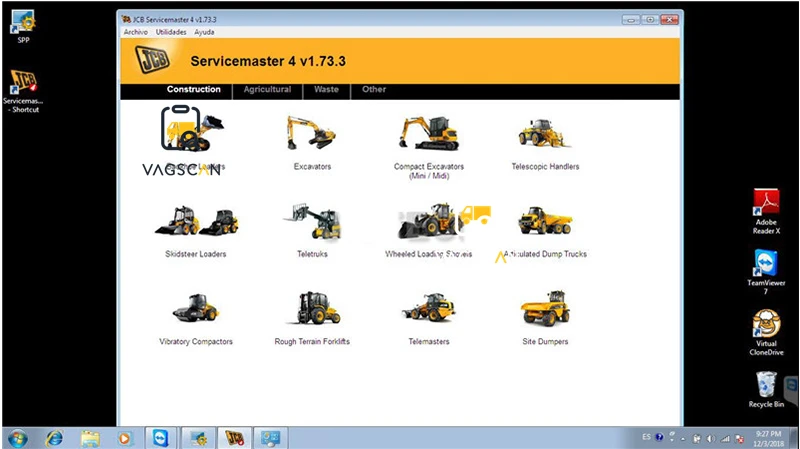
Task: Select the Rough Terrain Forklifts icon
Action: [x=316, y=308]
